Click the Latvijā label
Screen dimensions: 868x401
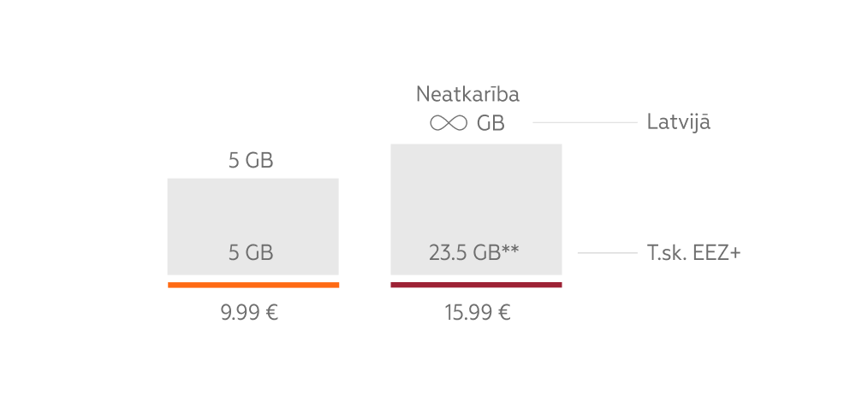[x=679, y=122]
